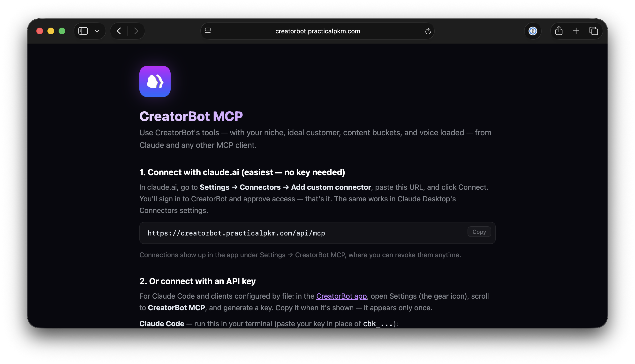
Task: Click the "Connections show up in the app" note
Action: coord(300,255)
